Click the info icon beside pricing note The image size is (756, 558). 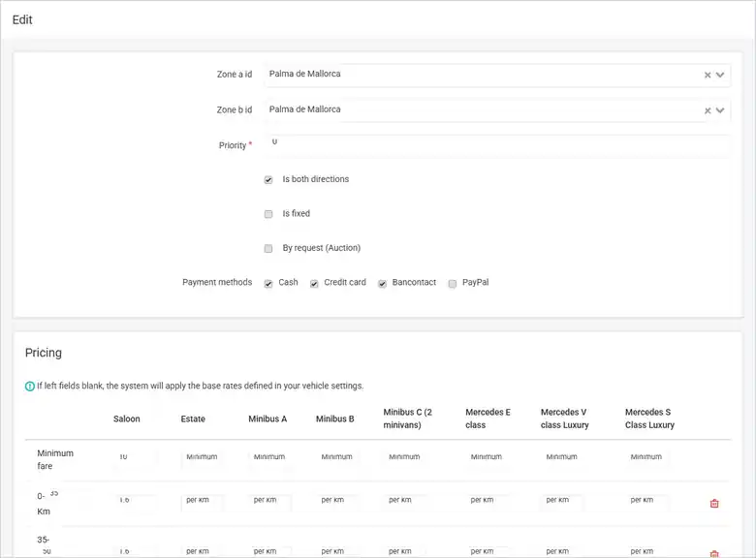(x=30, y=386)
